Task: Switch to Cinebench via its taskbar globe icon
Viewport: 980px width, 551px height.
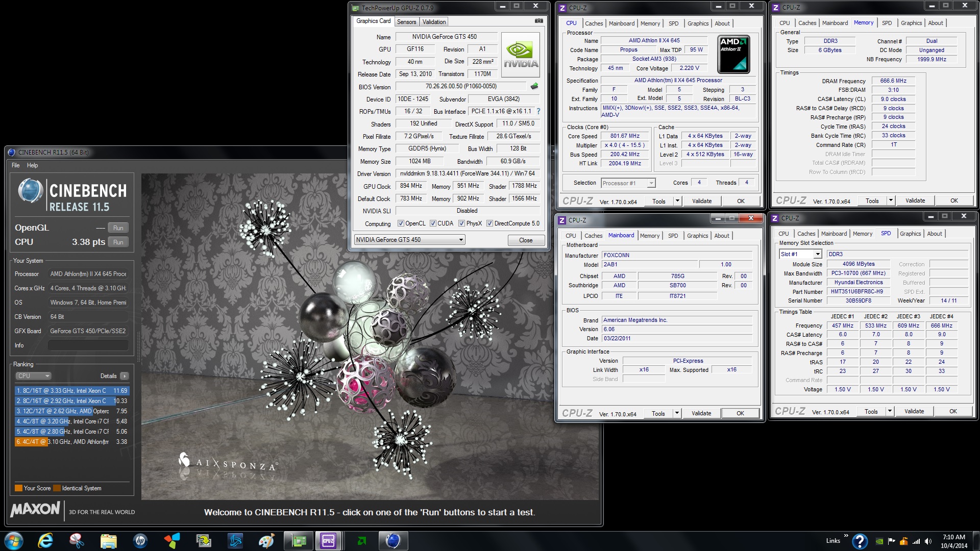Action: coord(393,541)
